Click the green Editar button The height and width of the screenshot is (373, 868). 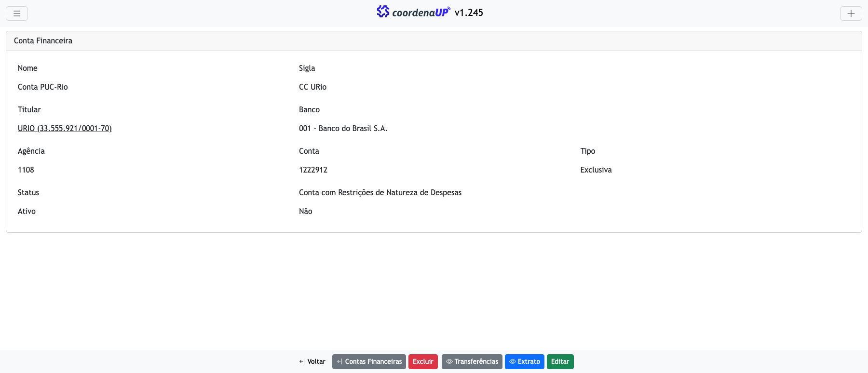pos(560,361)
